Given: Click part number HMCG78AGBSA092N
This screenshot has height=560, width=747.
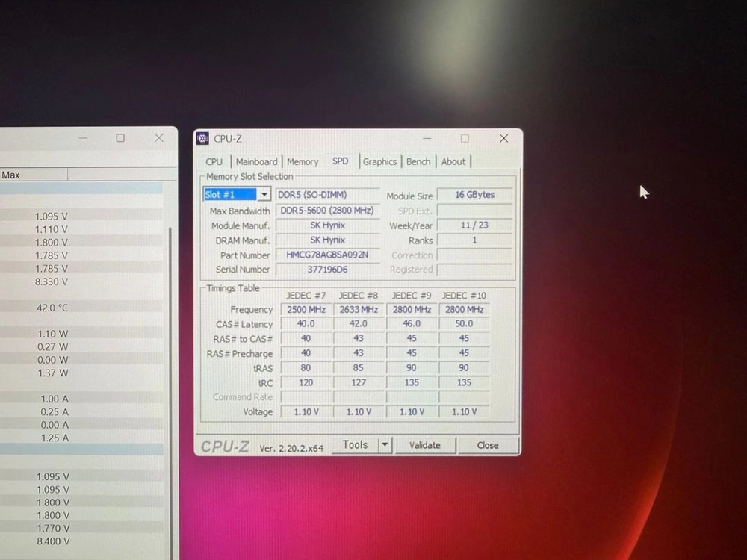Looking at the screenshot, I should [x=327, y=255].
